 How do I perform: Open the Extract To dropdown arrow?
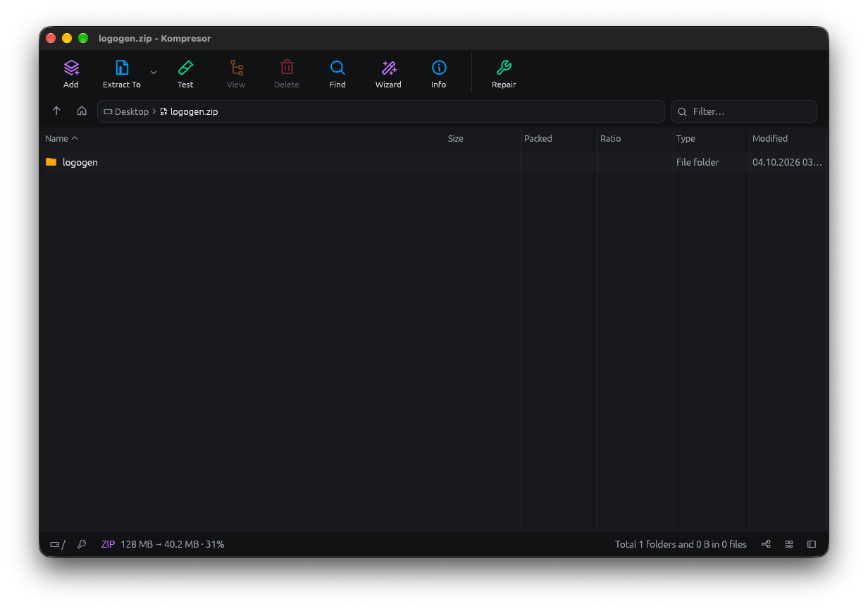point(154,73)
